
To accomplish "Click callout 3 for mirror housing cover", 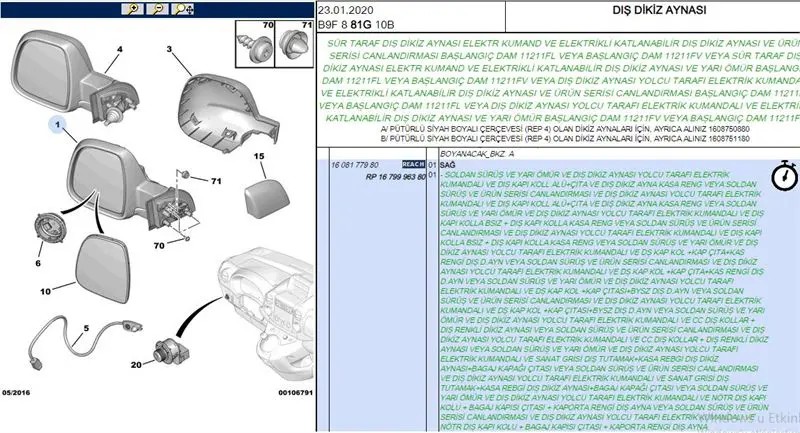I will 170,49.
